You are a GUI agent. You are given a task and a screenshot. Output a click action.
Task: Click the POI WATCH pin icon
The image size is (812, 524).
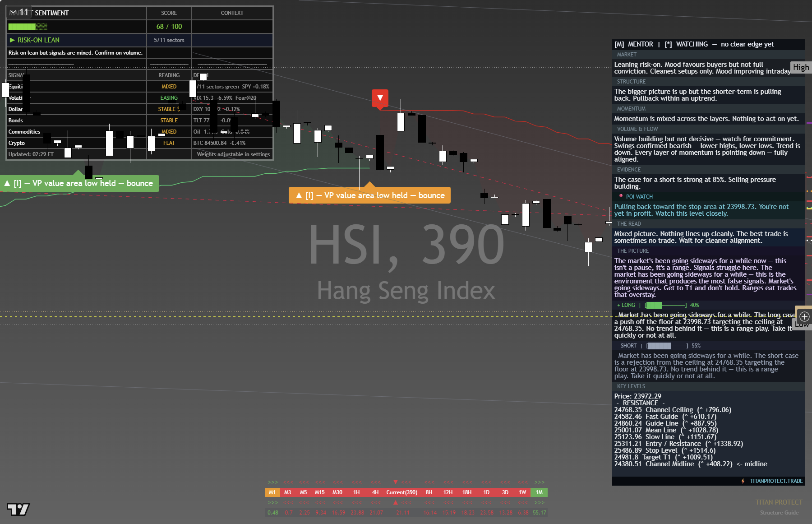621,197
